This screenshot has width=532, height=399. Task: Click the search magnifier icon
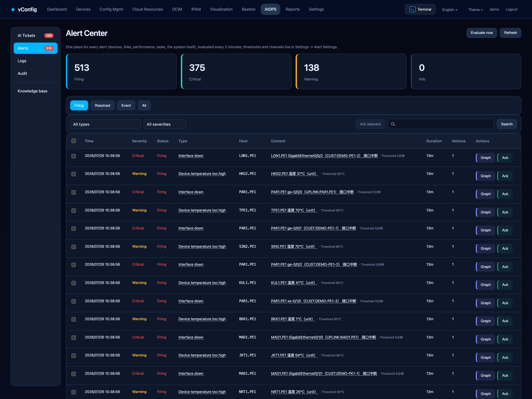point(393,124)
